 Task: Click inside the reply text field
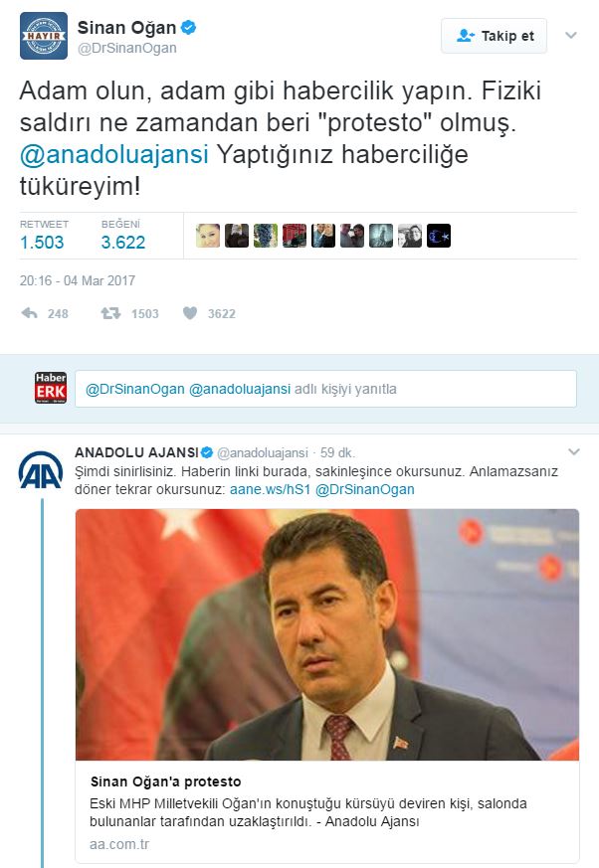click(x=325, y=389)
